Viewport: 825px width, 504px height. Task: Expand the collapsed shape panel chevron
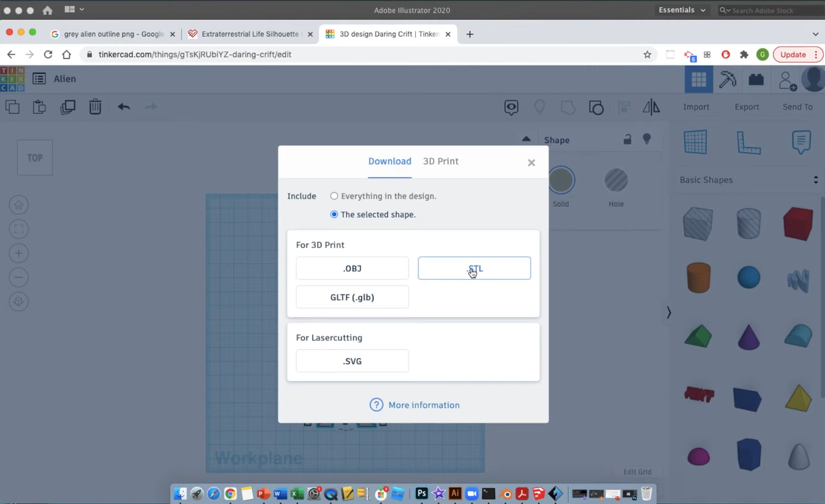pyautogui.click(x=668, y=313)
